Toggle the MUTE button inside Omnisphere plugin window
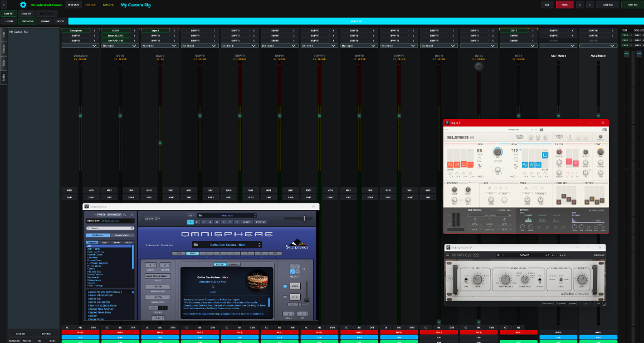644x343 pixels. [295, 297]
